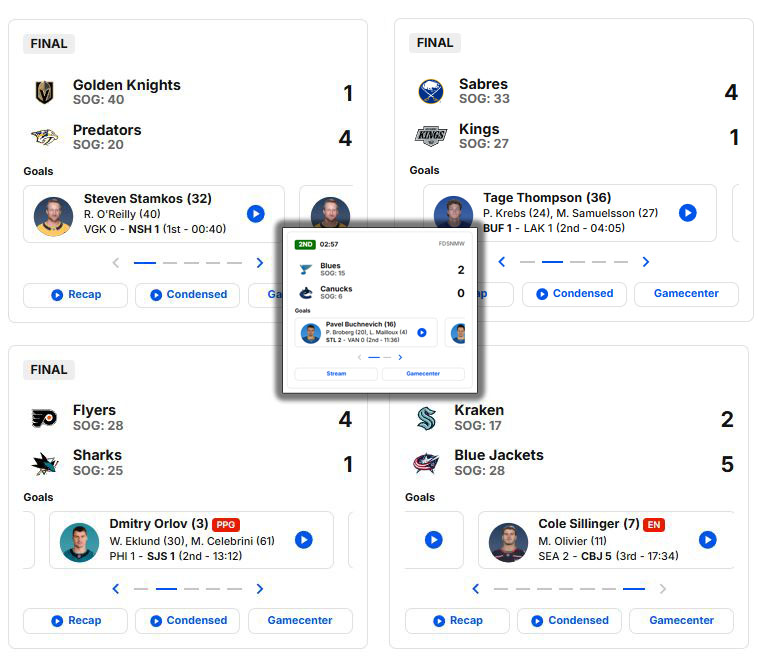Play the Steven Stamkos goal video
Screen dimensions: 758x663
pos(256,214)
